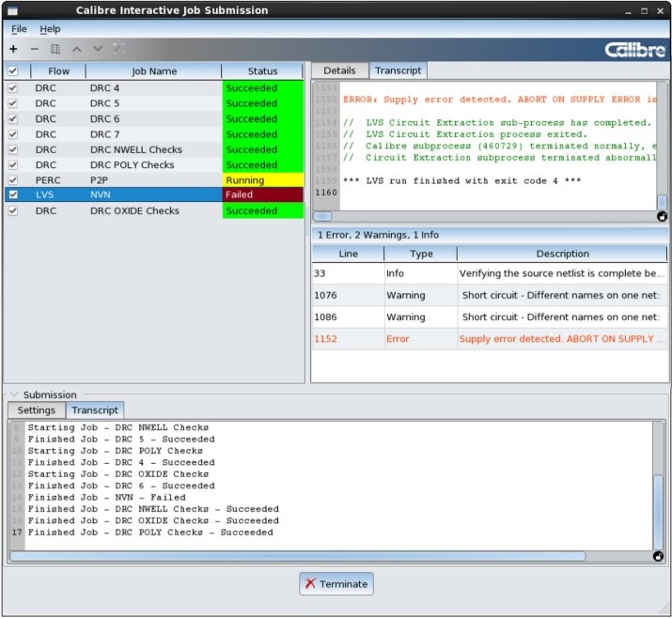The height and width of the screenshot is (618, 672).
Task: Click the Calibre logo in the toolbar
Action: pyautogui.click(x=634, y=50)
